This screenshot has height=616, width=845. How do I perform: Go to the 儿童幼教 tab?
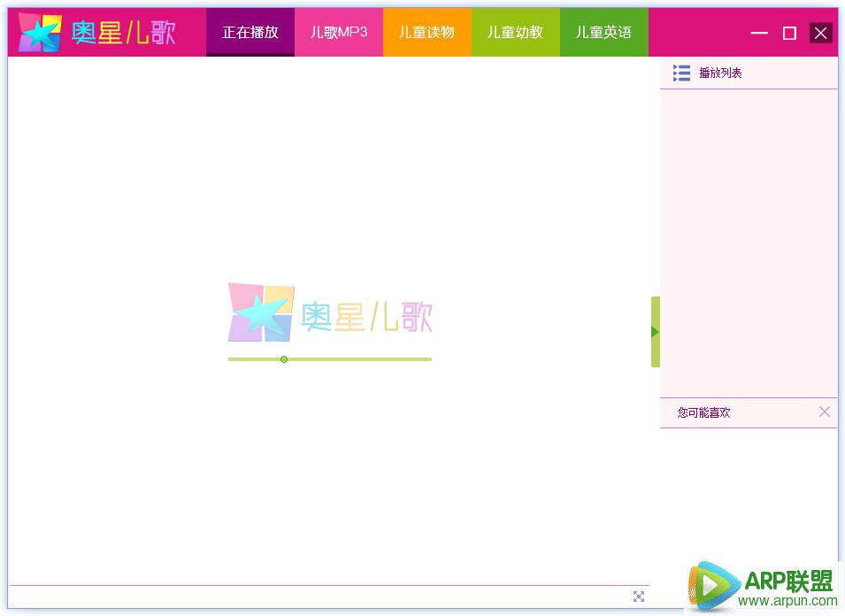[515, 33]
